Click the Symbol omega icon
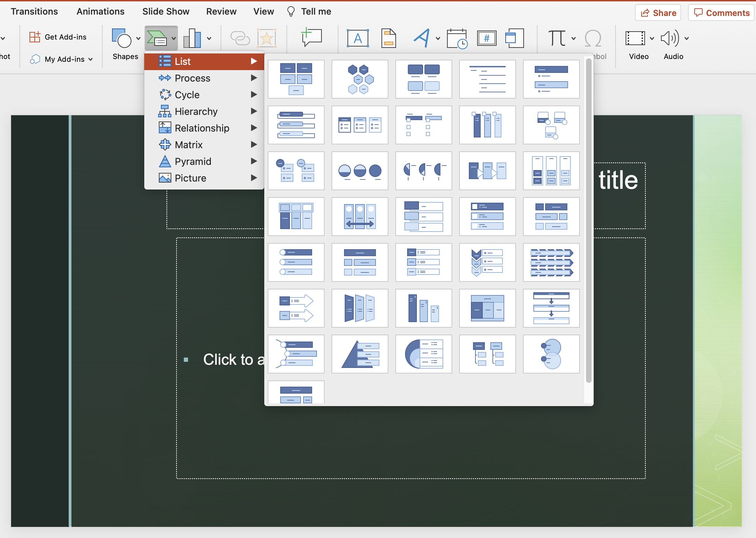This screenshot has width=756, height=538. click(593, 38)
